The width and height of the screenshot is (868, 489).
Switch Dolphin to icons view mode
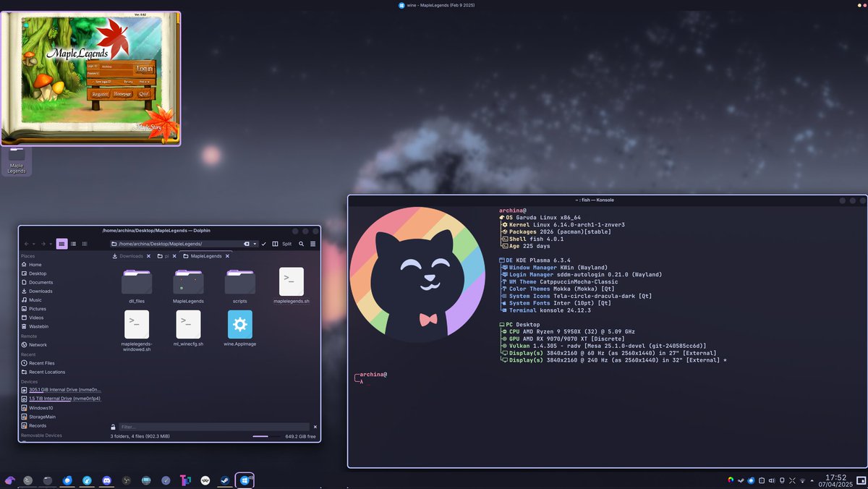click(61, 244)
